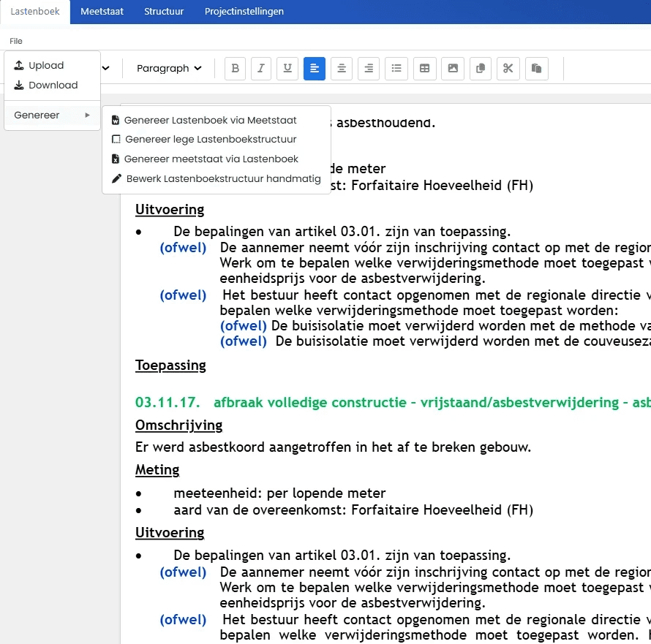Click the line 'meeteenheid: per lopende meter'
Screen dimensions: 651x644
pos(279,493)
